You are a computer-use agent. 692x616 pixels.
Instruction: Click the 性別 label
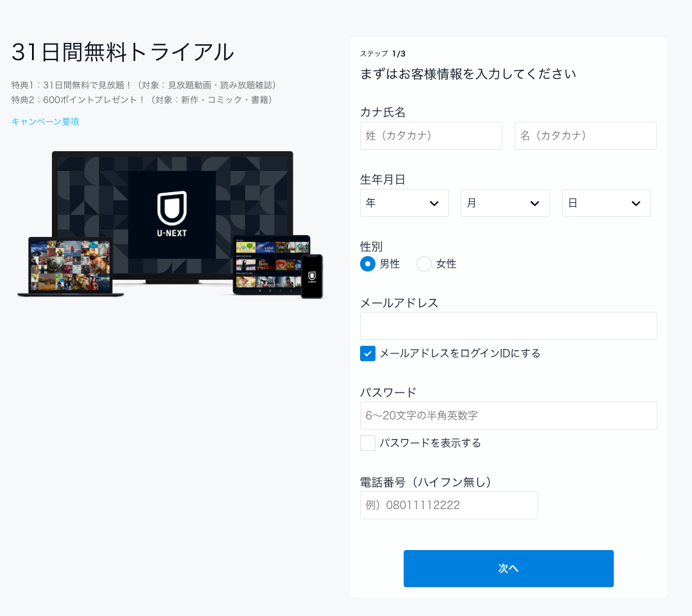coord(371,247)
